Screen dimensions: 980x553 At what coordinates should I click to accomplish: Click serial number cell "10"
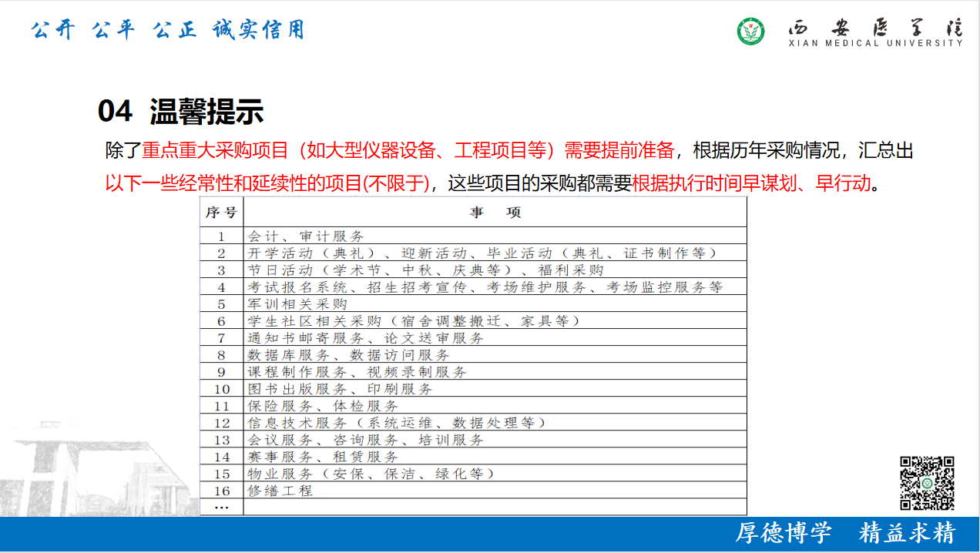222,389
